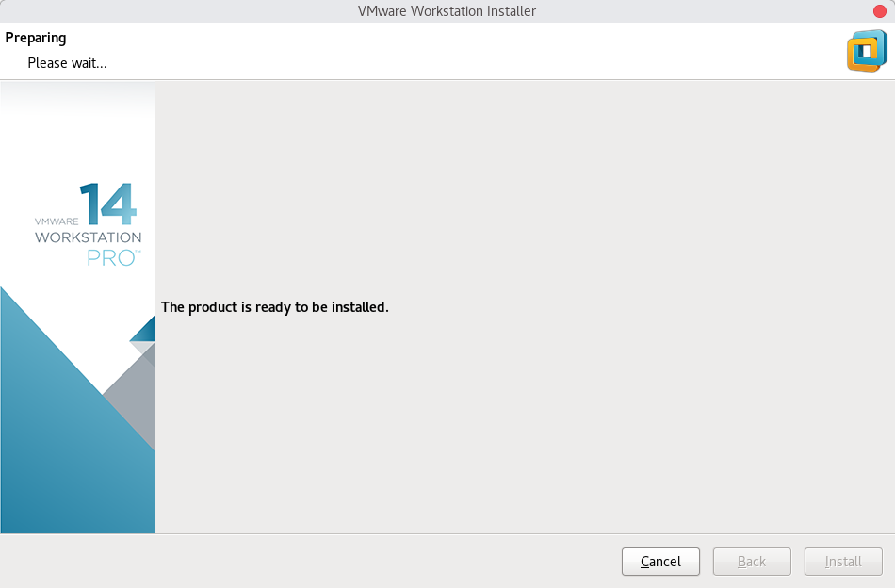895x588 pixels.
Task: Cancel the installation
Action: (660, 562)
